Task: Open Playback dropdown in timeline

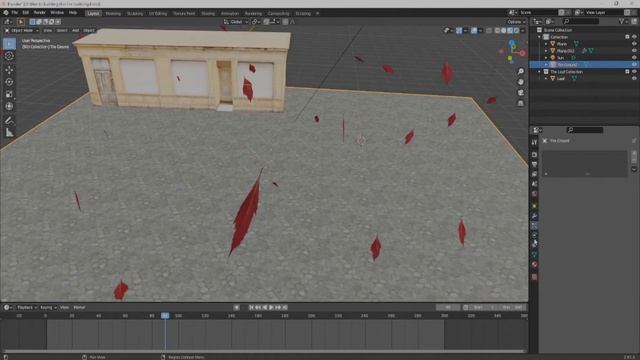Action: 27,307
